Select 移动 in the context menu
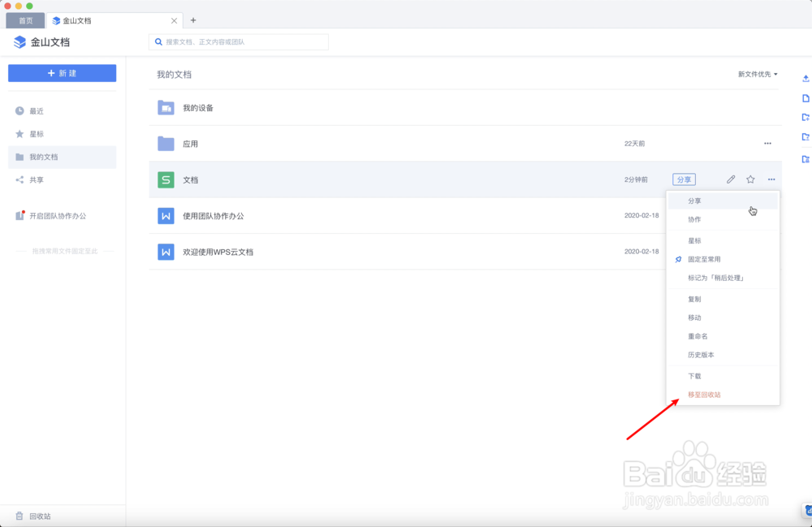Screen dimensions: 812x527 [723, 317]
